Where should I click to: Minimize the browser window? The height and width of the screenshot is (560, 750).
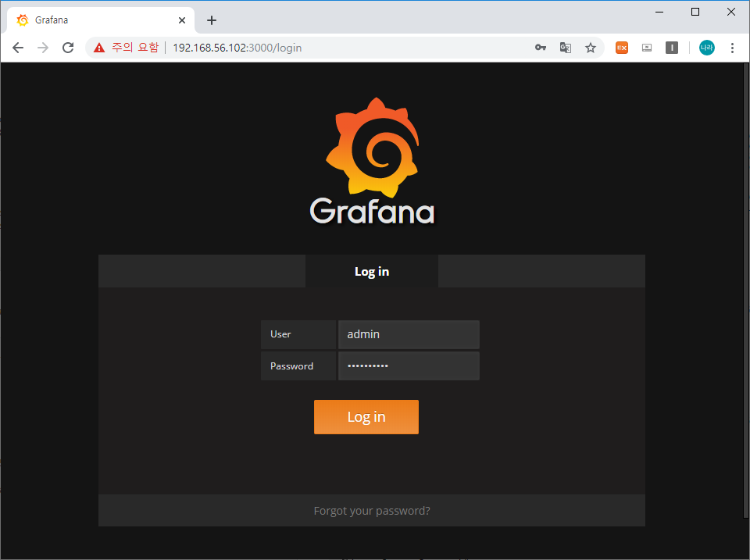pyautogui.click(x=659, y=12)
